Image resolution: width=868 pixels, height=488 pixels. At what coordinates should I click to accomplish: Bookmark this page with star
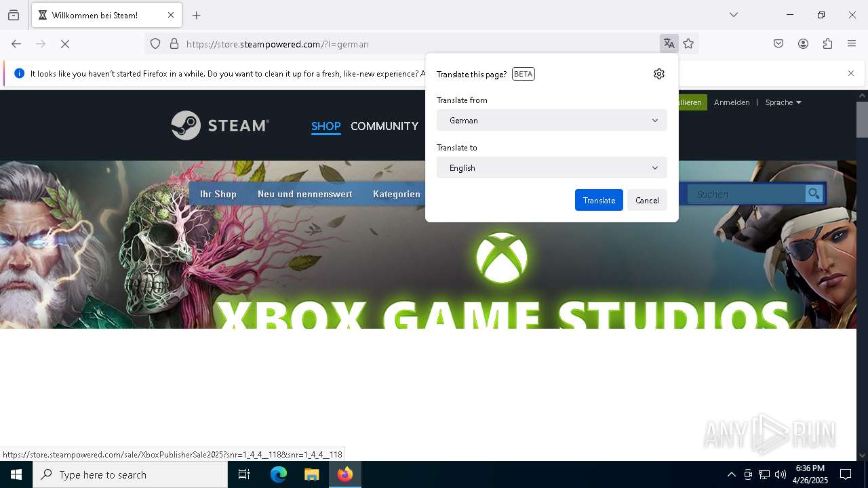[x=689, y=44]
